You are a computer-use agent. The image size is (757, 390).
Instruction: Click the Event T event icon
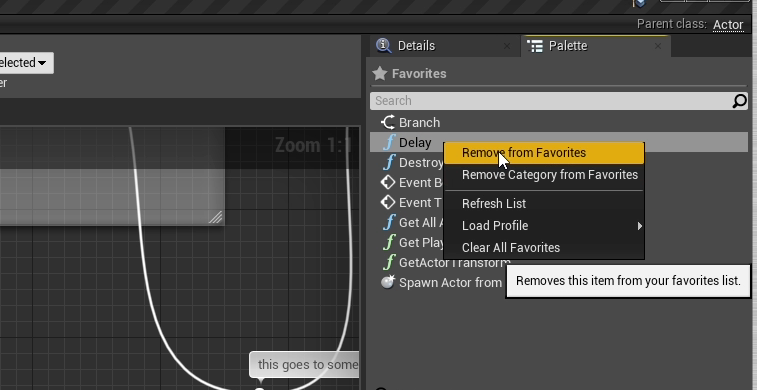click(388, 202)
